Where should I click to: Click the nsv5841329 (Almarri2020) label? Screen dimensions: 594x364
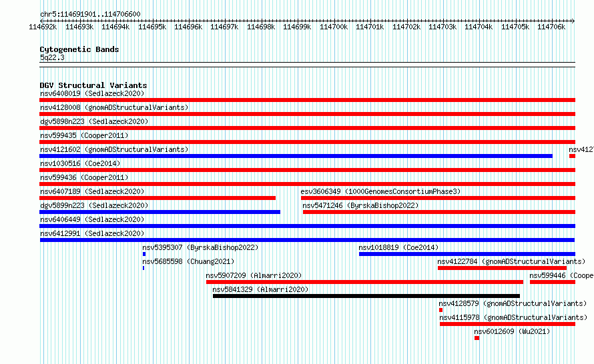tap(260, 289)
